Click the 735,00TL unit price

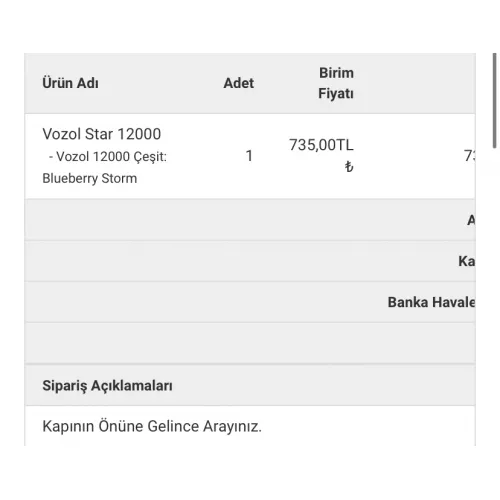click(x=321, y=145)
